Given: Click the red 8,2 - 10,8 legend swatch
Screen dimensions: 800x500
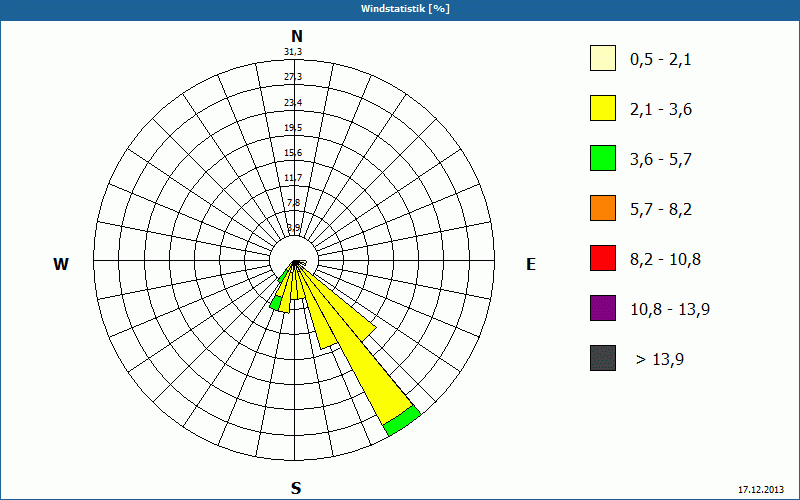Looking at the screenshot, I should (x=603, y=258).
